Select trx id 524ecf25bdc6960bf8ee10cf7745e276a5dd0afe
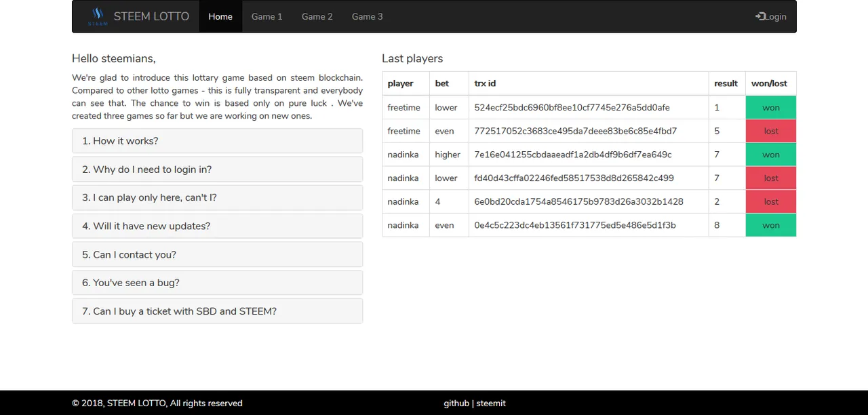This screenshot has width=868, height=415. point(572,107)
